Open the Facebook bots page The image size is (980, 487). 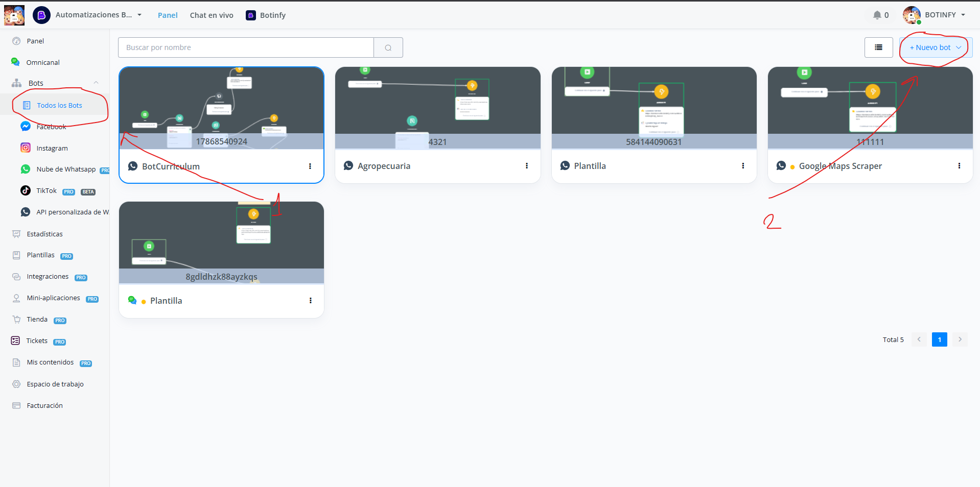(51, 127)
